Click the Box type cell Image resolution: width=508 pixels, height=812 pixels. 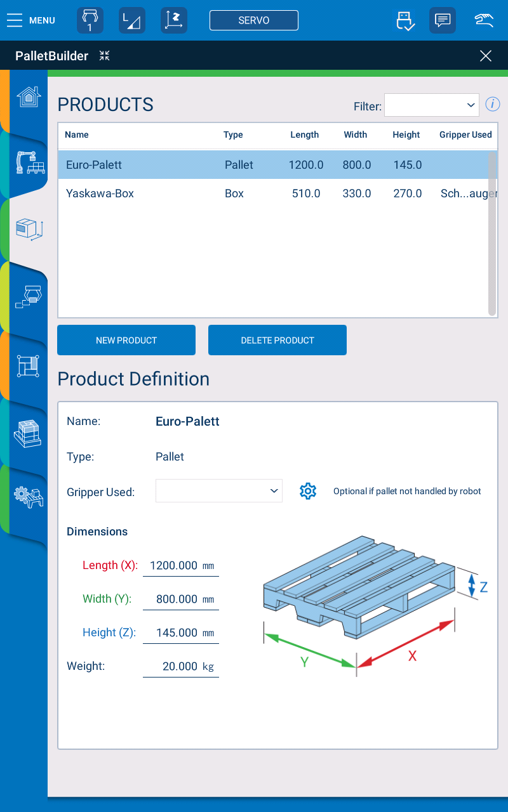tap(234, 193)
